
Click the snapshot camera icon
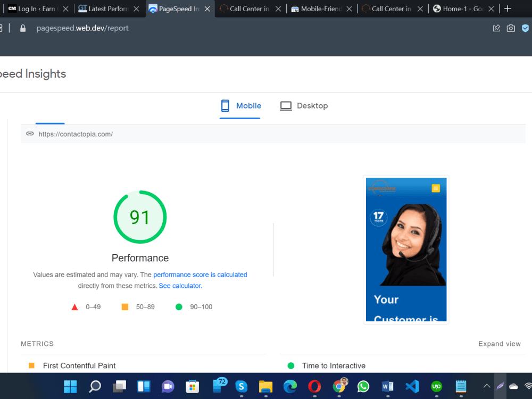(x=511, y=28)
